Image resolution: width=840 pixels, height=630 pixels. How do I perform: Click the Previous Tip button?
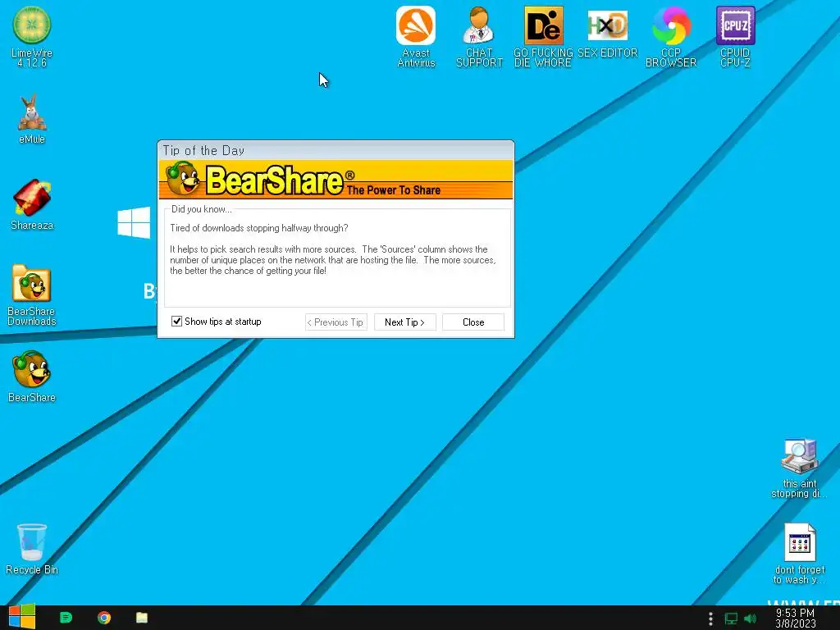336,322
